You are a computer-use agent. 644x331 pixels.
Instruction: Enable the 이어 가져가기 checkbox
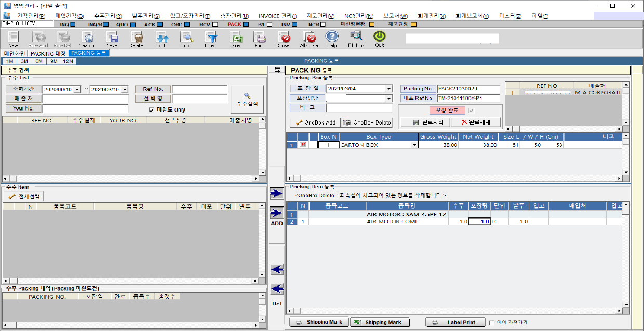(491, 322)
